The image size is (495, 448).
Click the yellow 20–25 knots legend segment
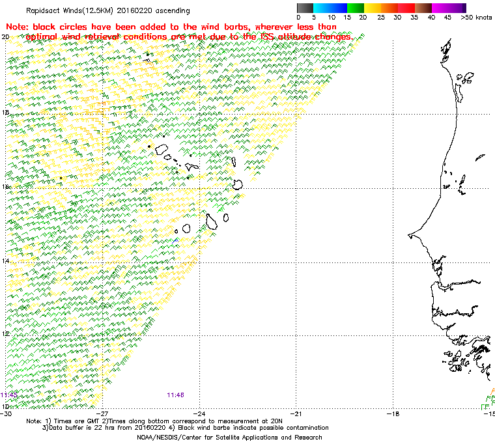[x=373, y=8]
